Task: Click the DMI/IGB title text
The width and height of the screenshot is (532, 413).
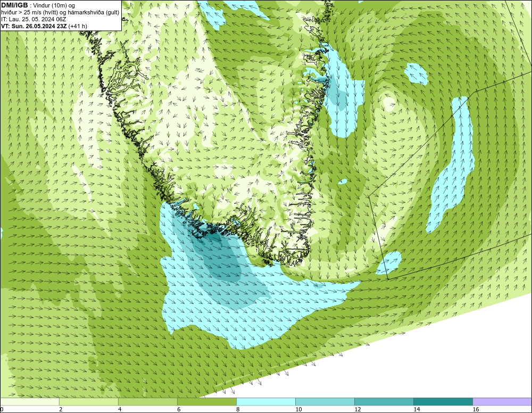Action: tap(14, 5)
